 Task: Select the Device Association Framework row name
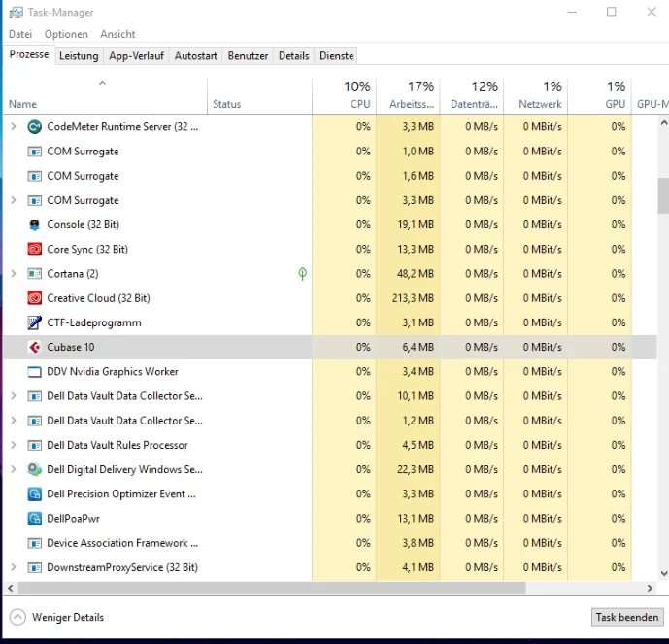122,543
